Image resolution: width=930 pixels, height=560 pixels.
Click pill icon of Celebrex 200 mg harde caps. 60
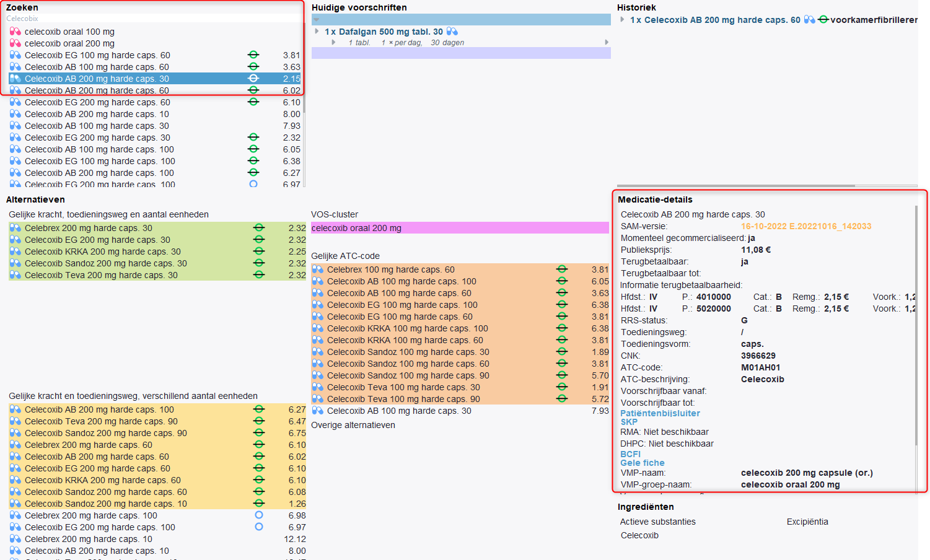(x=15, y=445)
